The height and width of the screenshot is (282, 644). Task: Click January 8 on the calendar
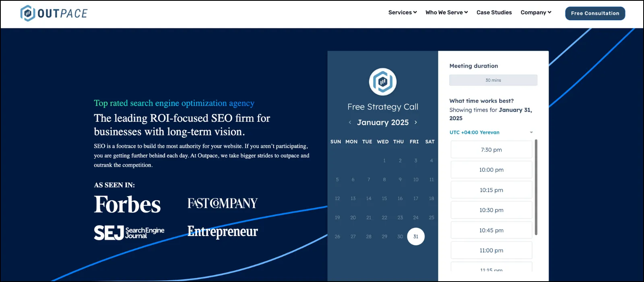pyautogui.click(x=384, y=180)
